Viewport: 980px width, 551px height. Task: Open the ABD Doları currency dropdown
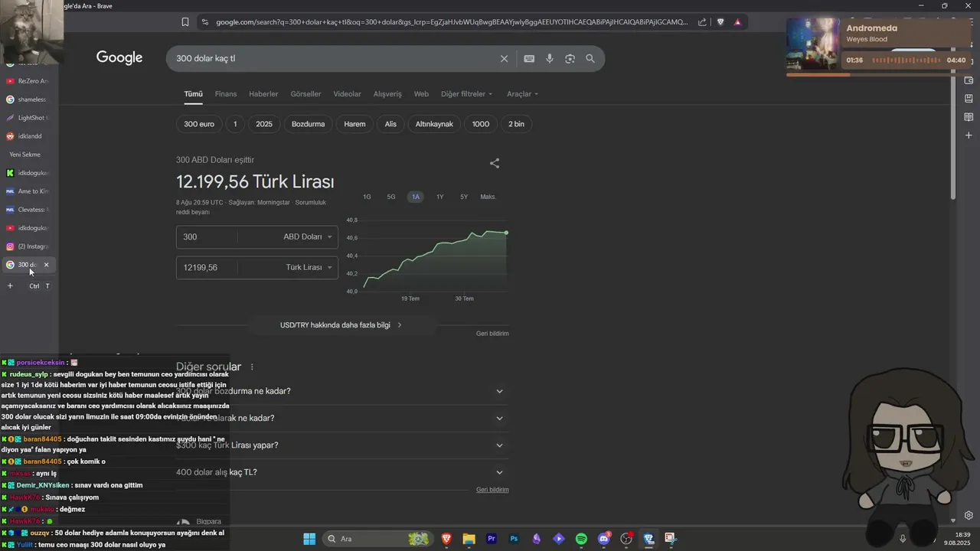point(308,237)
